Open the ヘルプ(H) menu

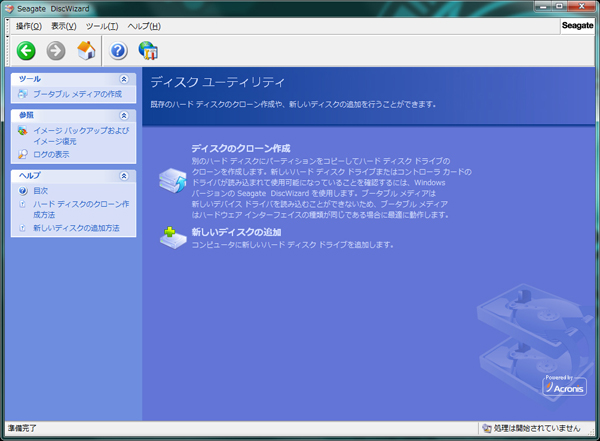(144, 26)
